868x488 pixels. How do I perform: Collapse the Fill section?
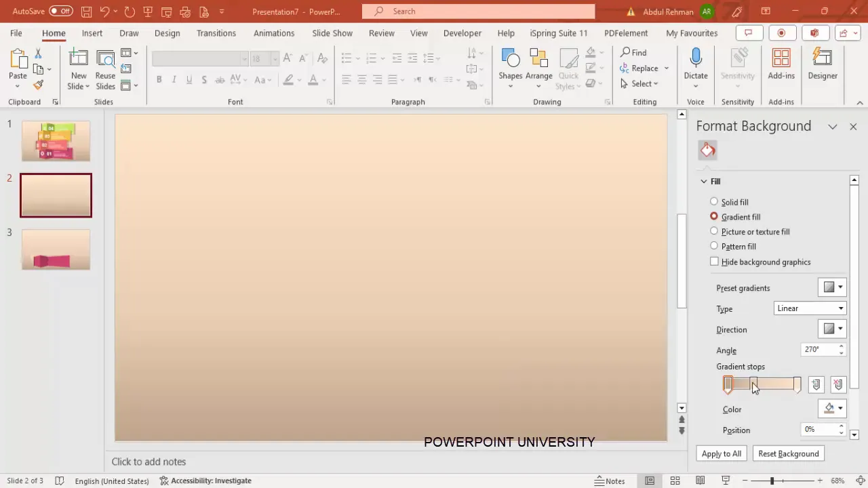point(704,181)
